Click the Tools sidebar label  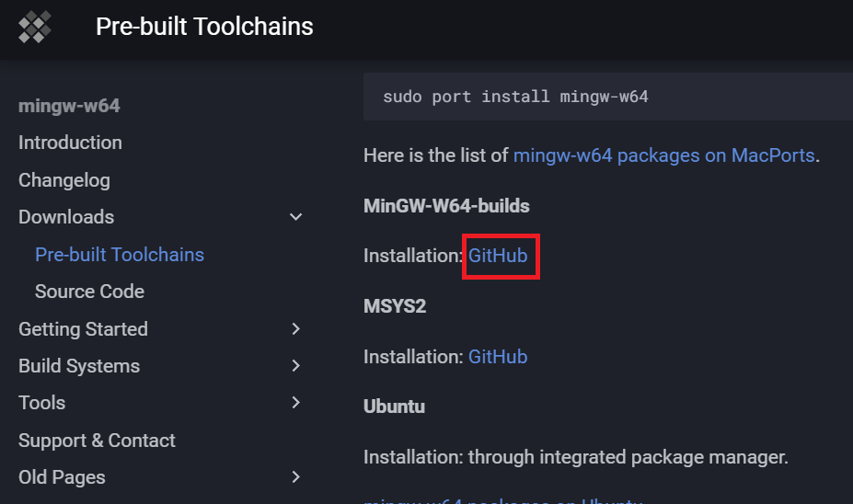pyautogui.click(x=41, y=403)
